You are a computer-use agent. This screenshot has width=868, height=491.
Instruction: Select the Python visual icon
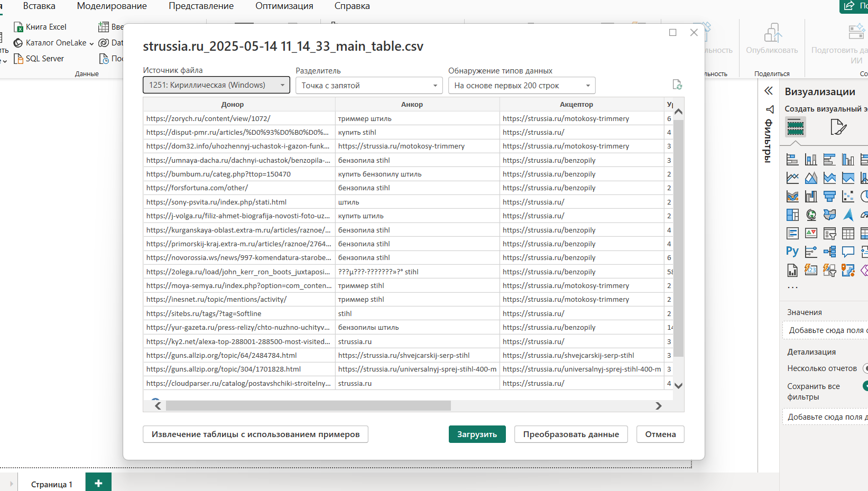point(792,252)
